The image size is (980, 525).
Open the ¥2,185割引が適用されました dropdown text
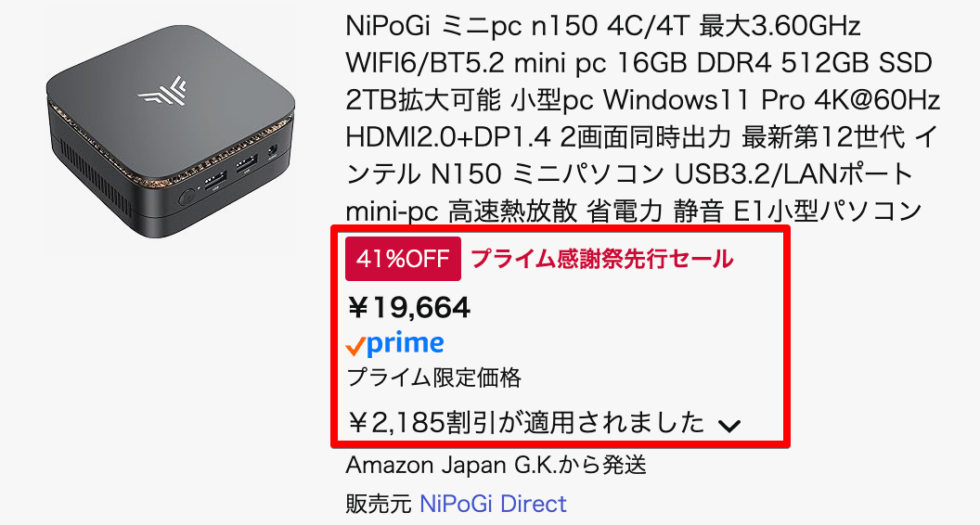pos(526,424)
